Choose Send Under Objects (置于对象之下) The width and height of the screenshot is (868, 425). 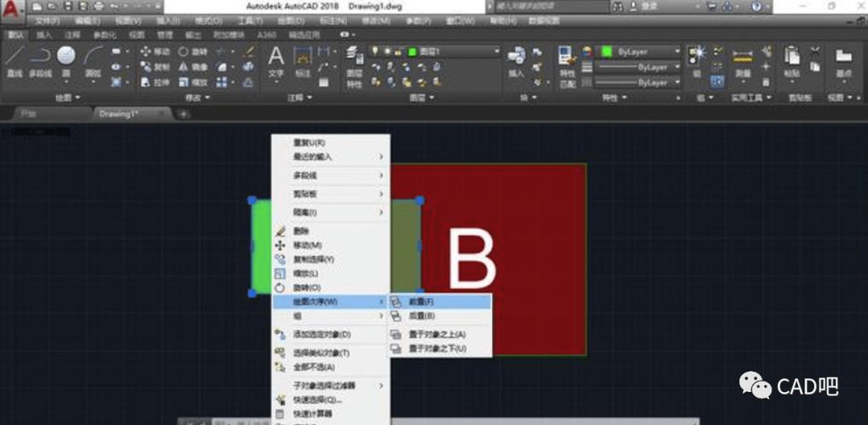[x=440, y=348]
